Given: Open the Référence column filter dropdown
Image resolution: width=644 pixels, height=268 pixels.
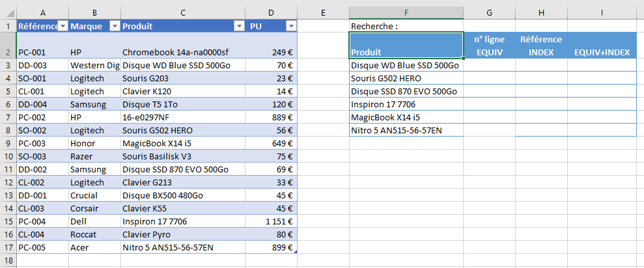Looking at the screenshot, I should tap(63, 26).
